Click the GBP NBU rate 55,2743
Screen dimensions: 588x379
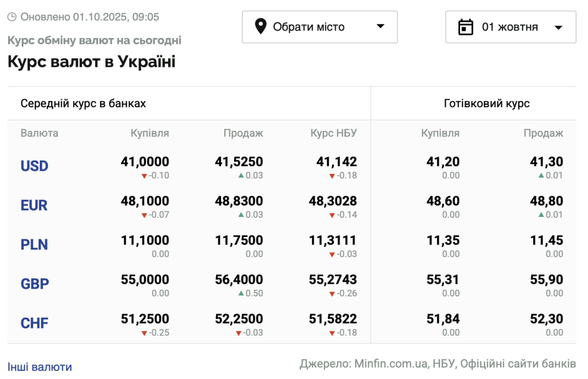(333, 279)
